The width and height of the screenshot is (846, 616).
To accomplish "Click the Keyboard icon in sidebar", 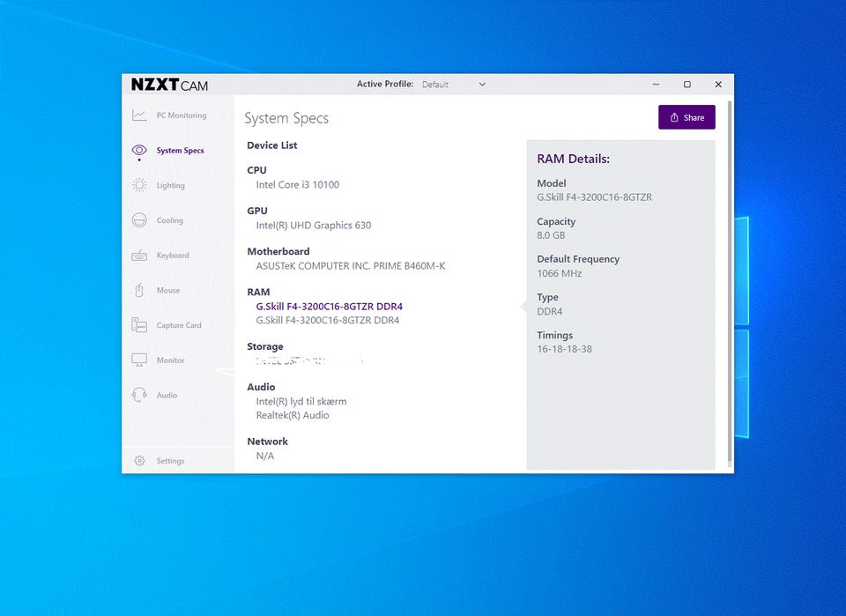I will click(139, 256).
